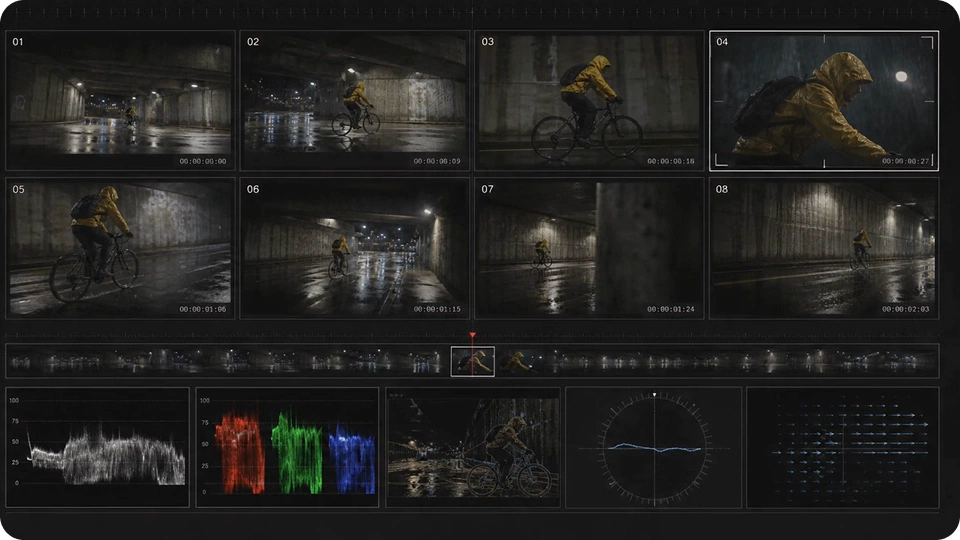960x540 pixels.
Task: Select the outlined current frame in filmstrip
Action: pyautogui.click(x=473, y=361)
